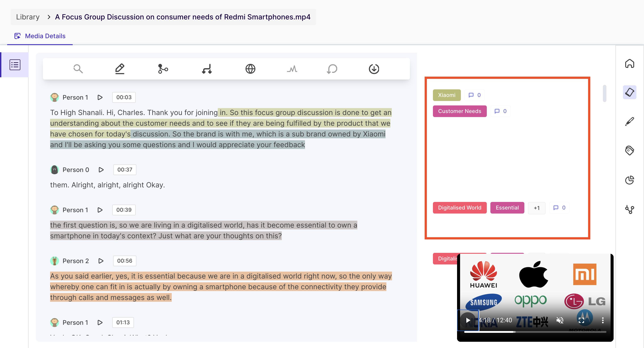Click the waveform analysis toolbar icon
The width and height of the screenshot is (644, 348).
pos(292,69)
